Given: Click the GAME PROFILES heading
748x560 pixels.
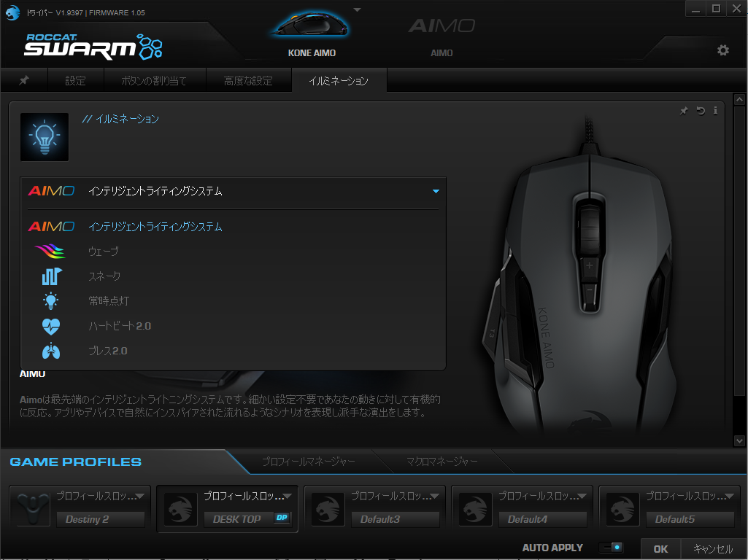Looking at the screenshot, I should coord(75,462).
